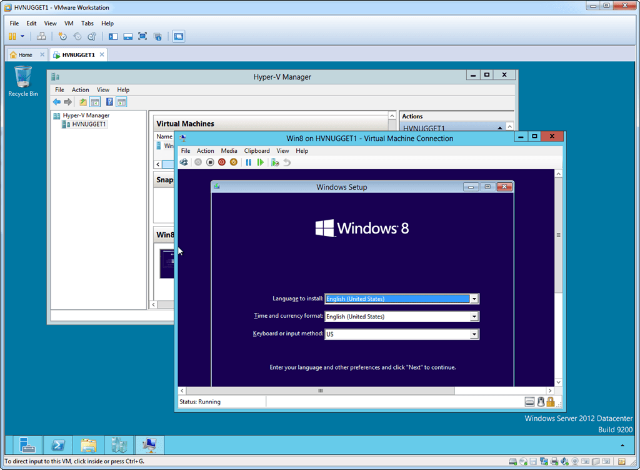640x470 pixels.
Task: Click the Hyper-V Manager back arrow icon
Action: pos(57,101)
